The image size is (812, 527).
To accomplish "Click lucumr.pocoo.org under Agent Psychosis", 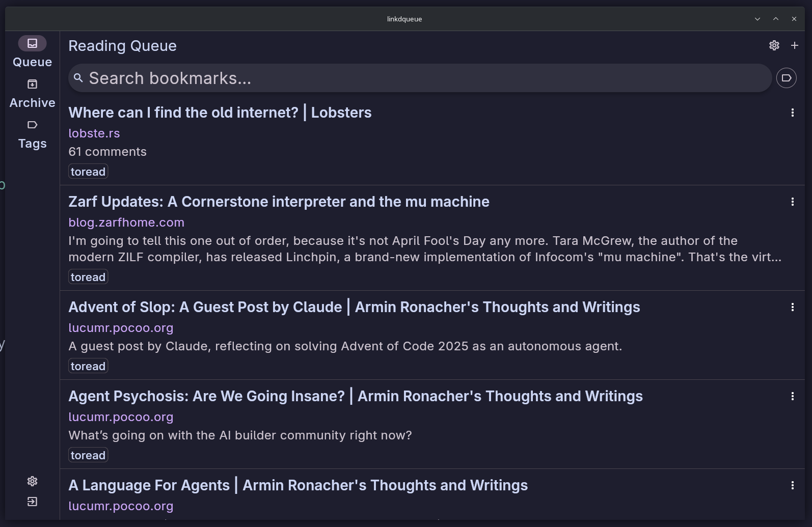I will [x=121, y=417].
